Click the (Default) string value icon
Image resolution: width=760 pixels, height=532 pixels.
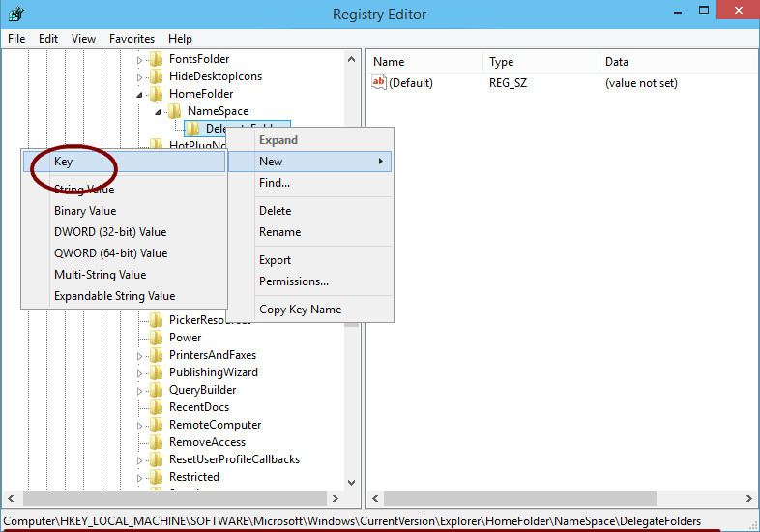[x=379, y=83]
